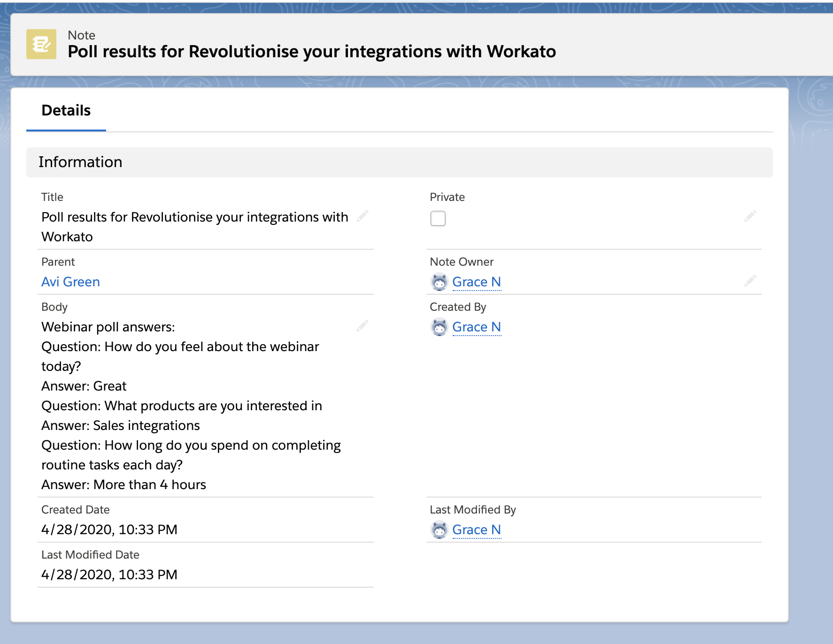Image resolution: width=833 pixels, height=644 pixels.
Task: Click Grace N's avatar under Note Owner
Action: pyautogui.click(x=439, y=282)
